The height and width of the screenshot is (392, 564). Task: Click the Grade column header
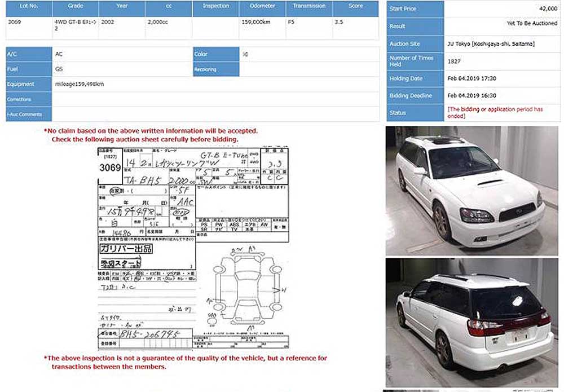click(x=76, y=8)
